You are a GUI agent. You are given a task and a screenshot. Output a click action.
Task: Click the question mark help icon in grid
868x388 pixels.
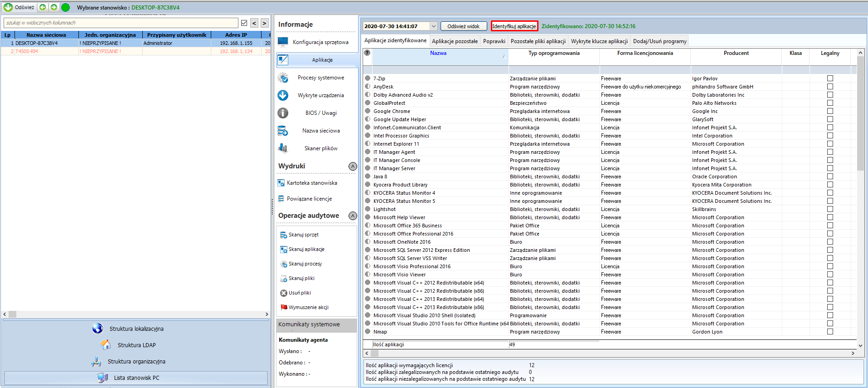[x=368, y=53]
